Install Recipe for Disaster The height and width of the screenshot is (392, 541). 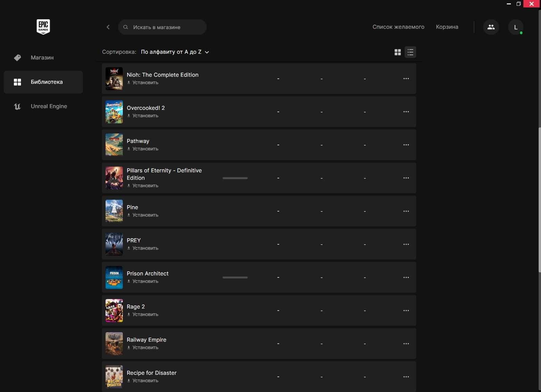click(x=143, y=381)
